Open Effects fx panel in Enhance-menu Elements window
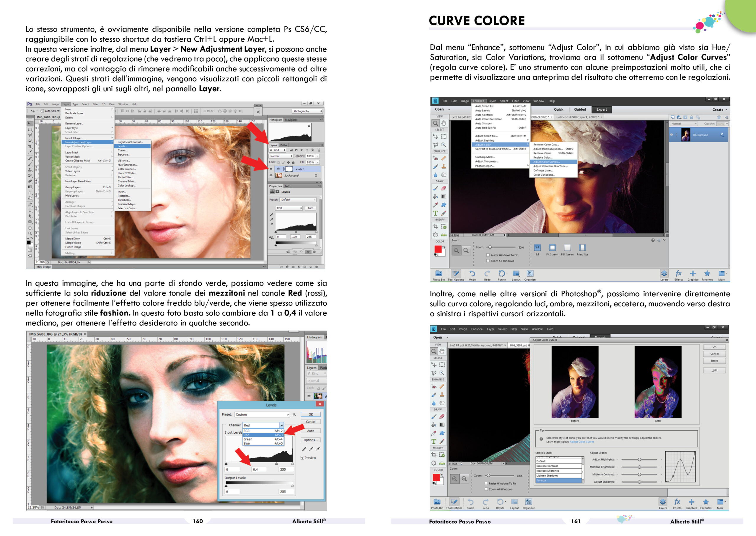This screenshot has width=756, height=536. coord(678,274)
